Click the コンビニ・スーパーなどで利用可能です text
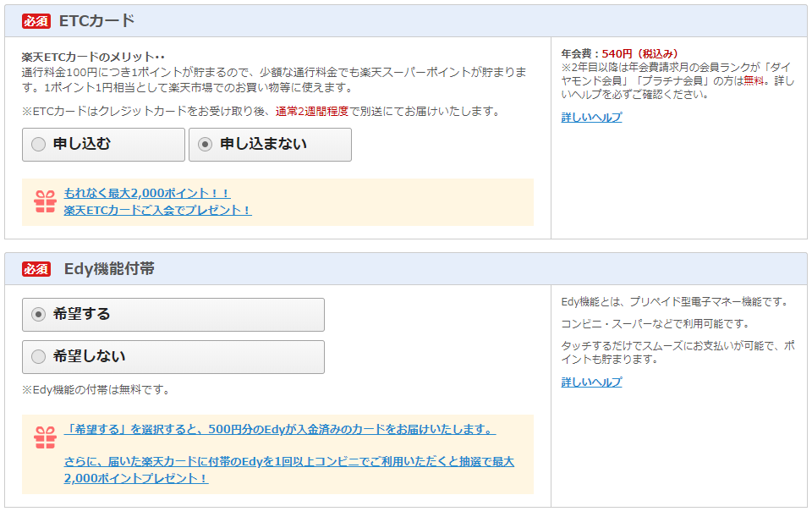 [x=656, y=324]
